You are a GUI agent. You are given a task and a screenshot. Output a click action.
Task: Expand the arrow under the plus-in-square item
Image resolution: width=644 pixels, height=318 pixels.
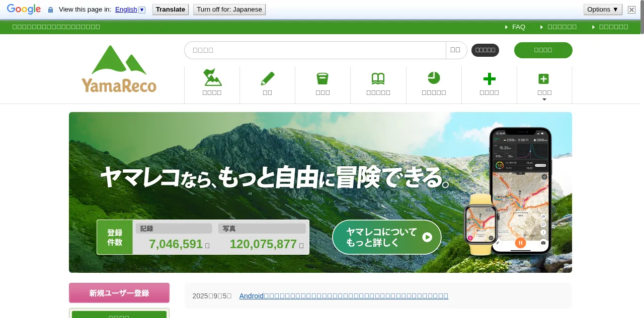(x=544, y=99)
